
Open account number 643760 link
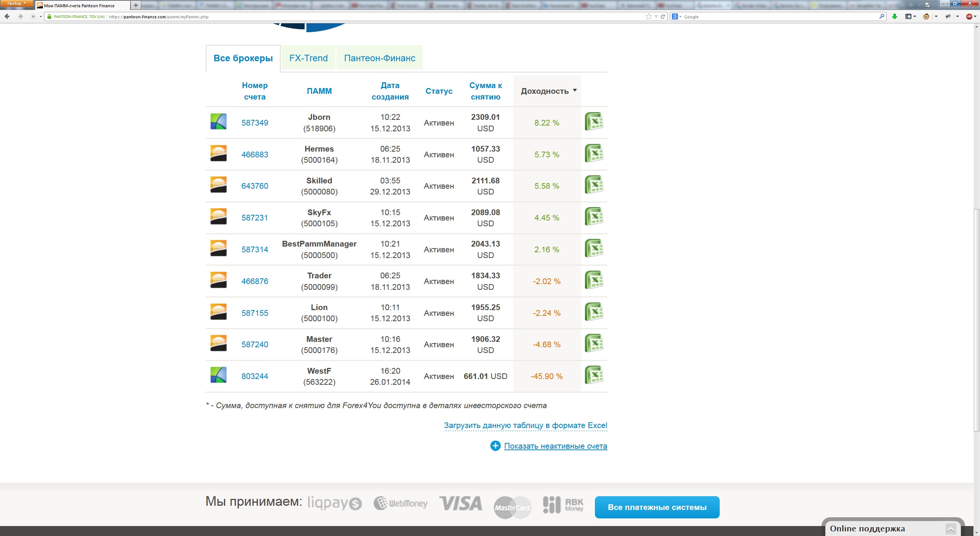[255, 186]
